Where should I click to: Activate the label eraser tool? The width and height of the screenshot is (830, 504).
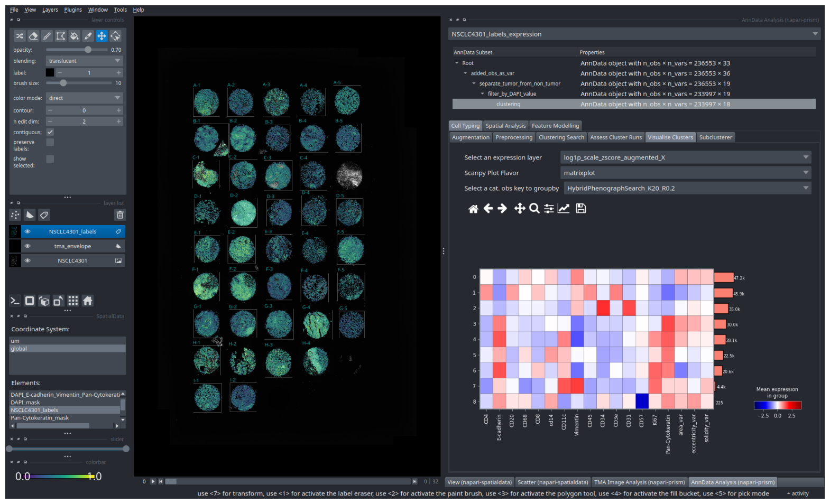pos(33,36)
